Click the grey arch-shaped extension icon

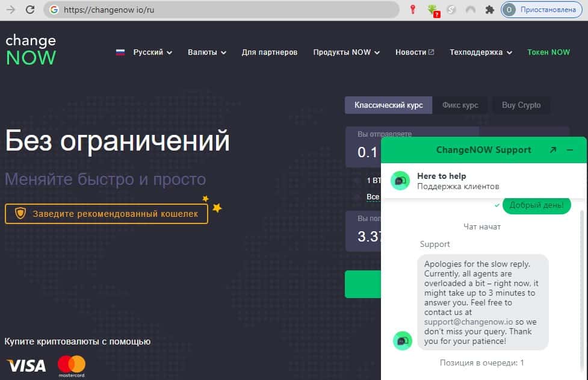click(470, 10)
